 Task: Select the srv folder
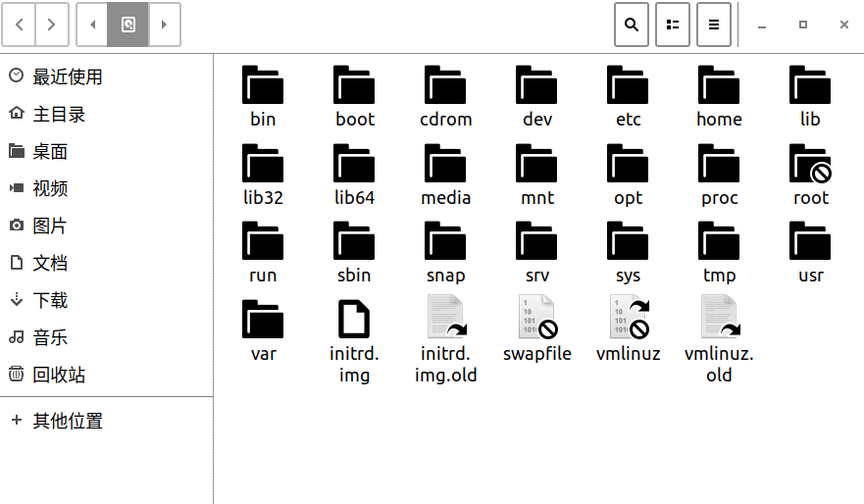[x=536, y=252]
